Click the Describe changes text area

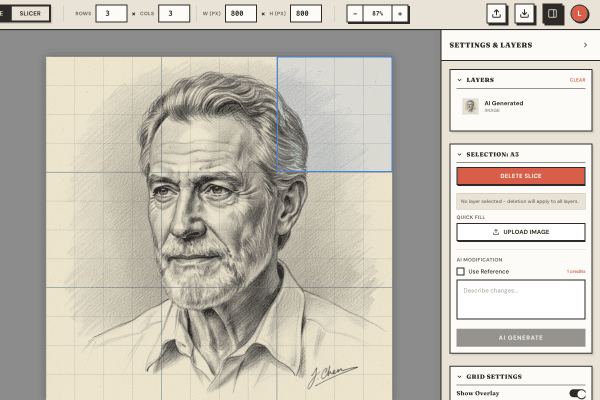[x=521, y=299]
